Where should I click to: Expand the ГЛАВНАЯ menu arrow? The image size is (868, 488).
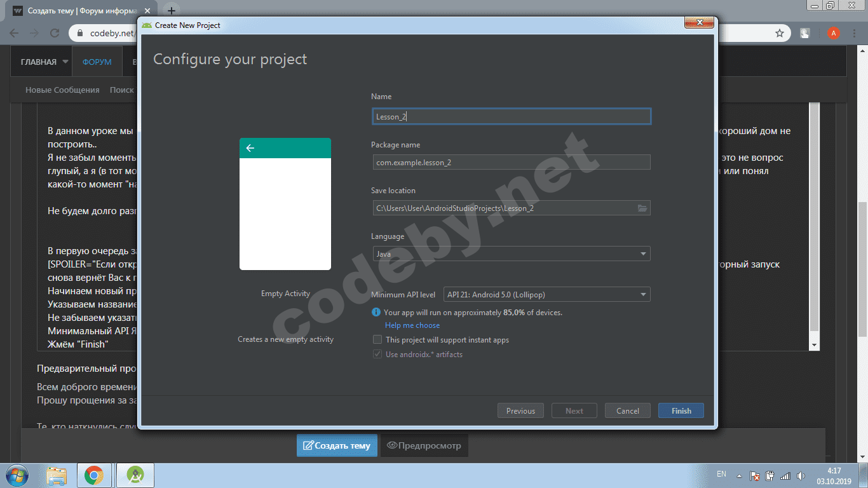pos(65,62)
